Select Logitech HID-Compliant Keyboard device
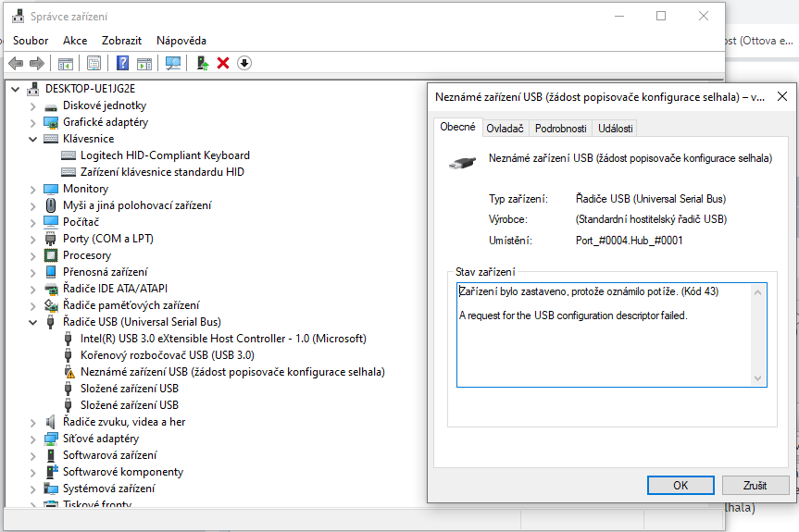799x532 pixels. click(164, 155)
